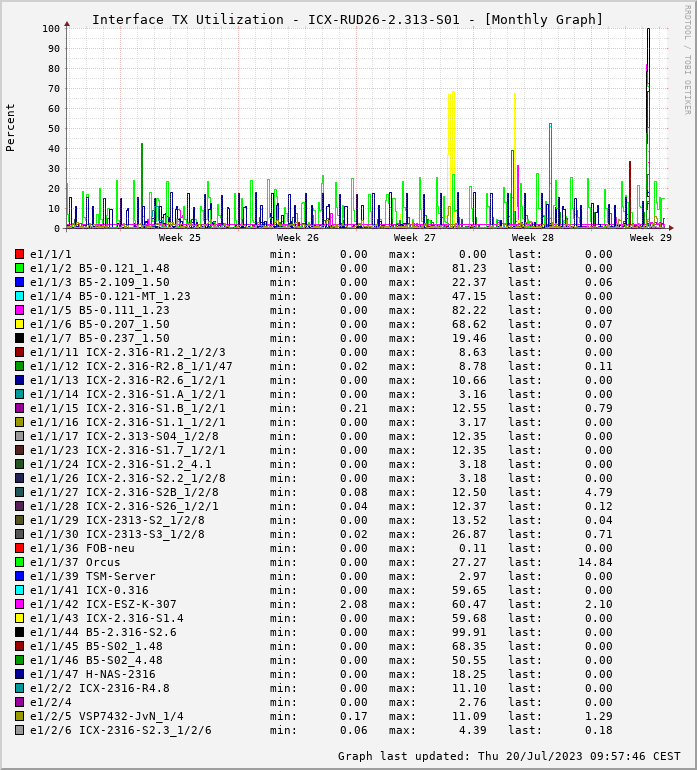Click green swatch for B5-0.121_1.48

(x=19, y=268)
